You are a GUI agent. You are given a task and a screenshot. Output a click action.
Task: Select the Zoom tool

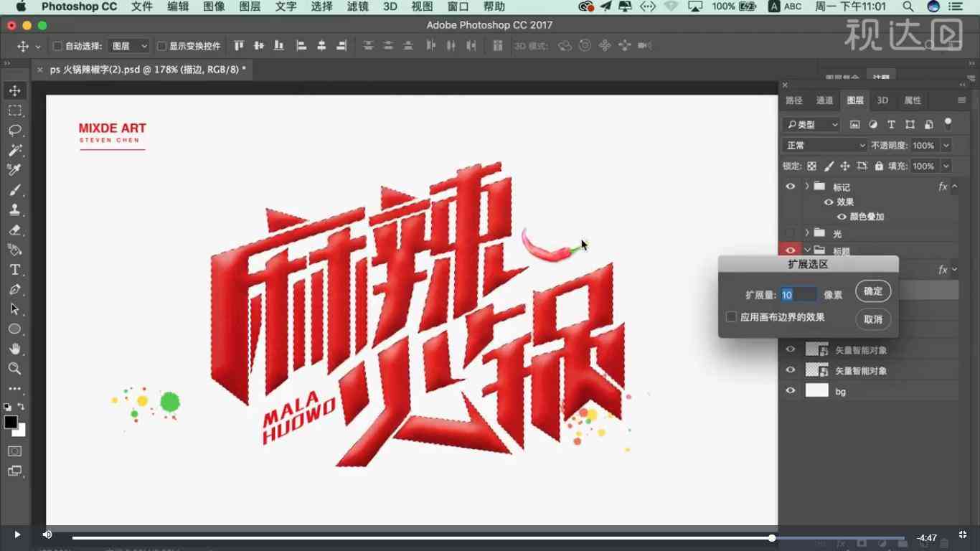click(x=14, y=369)
